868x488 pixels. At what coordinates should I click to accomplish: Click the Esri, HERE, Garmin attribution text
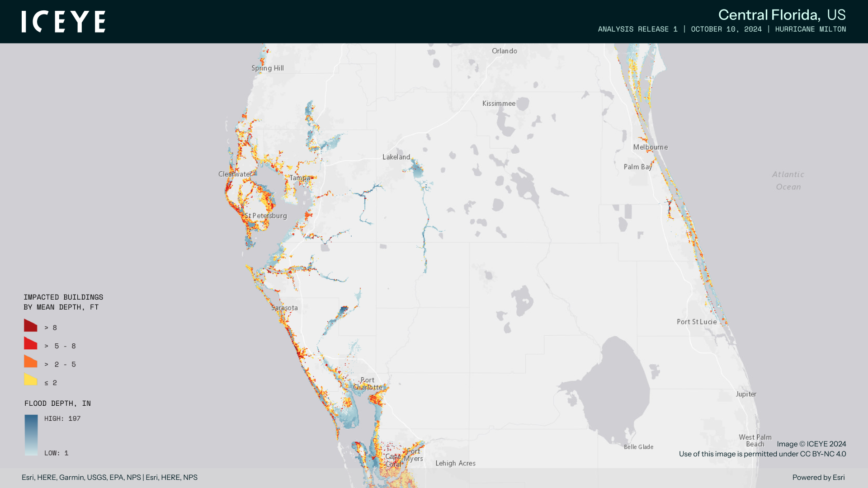pos(109,478)
